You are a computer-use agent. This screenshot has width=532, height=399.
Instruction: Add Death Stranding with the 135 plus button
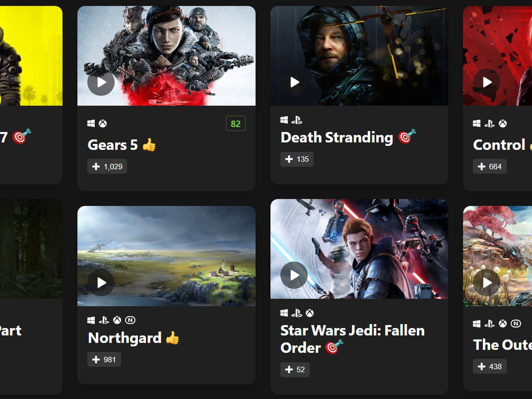point(297,159)
